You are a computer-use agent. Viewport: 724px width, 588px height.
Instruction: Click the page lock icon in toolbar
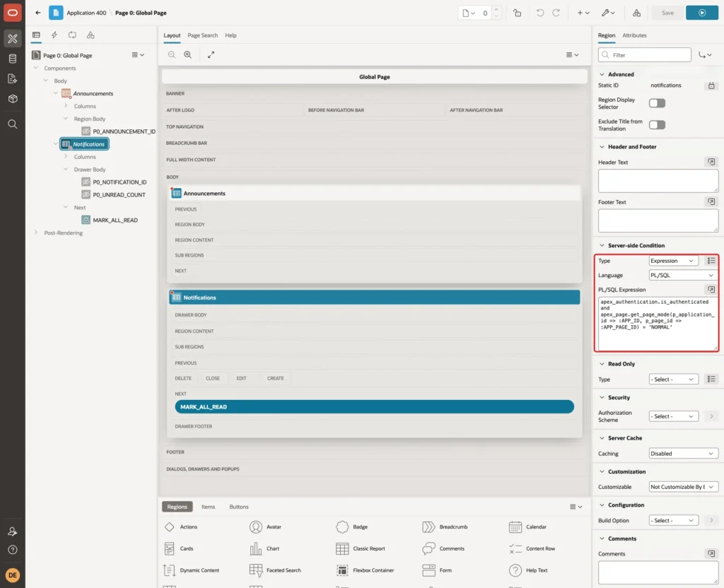pyautogui.click(x=517, y=13)
